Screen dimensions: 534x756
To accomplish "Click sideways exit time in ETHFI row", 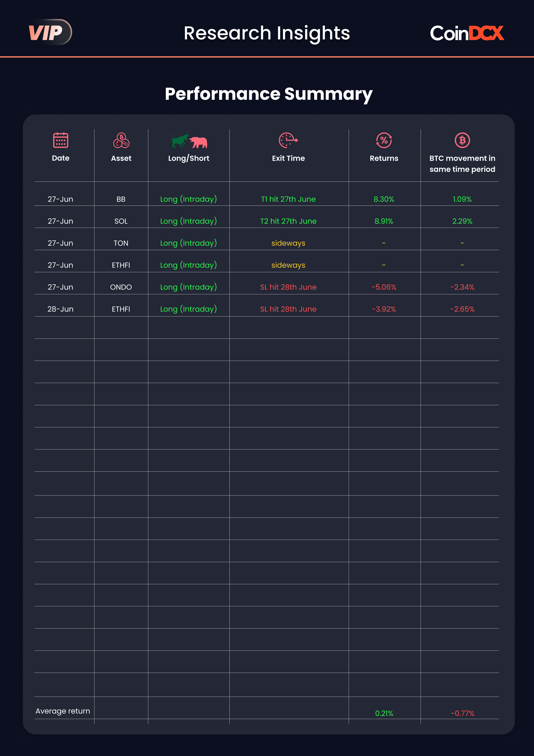I will 288,265.
